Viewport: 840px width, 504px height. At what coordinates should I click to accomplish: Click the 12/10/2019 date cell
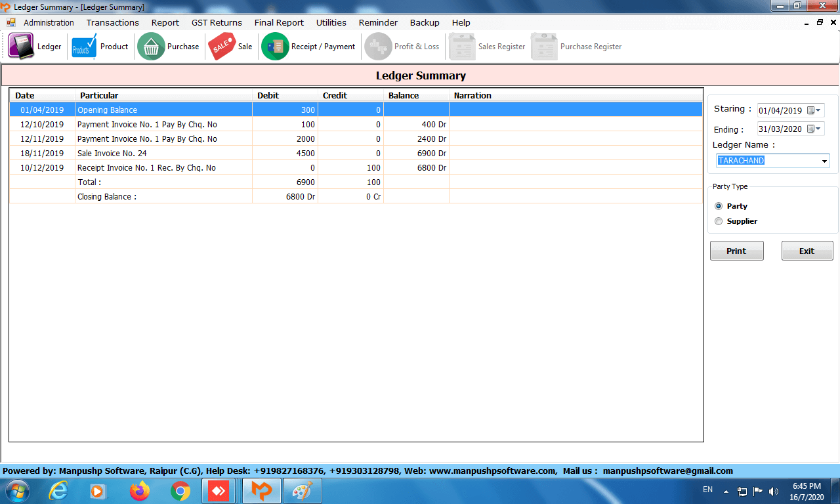(42, 124)
